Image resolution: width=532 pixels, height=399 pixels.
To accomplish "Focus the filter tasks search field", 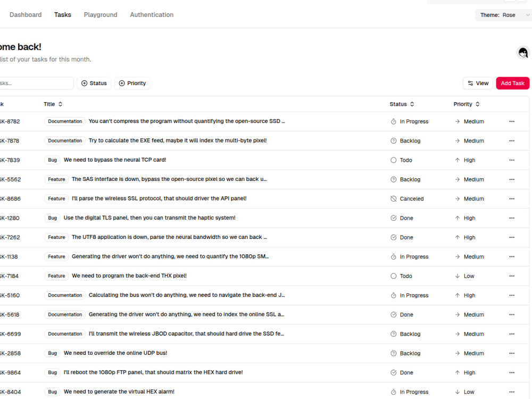I will pyautogui.click(x=36, y=84).
